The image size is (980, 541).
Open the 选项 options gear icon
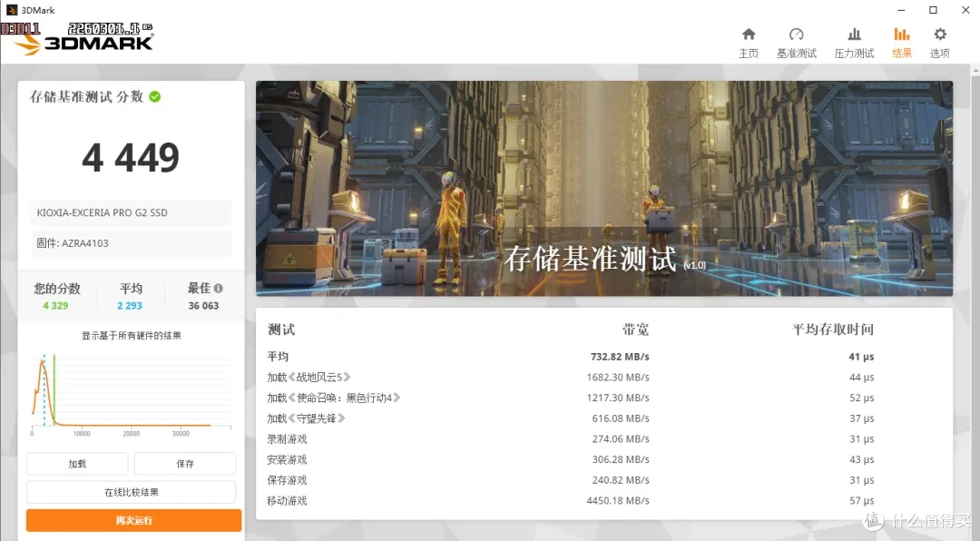[940, 34]
